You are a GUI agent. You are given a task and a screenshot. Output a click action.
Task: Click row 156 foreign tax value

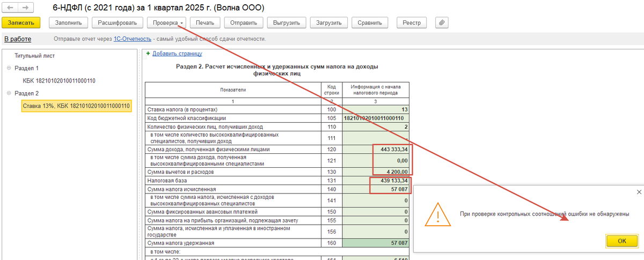tap(376, 232)
